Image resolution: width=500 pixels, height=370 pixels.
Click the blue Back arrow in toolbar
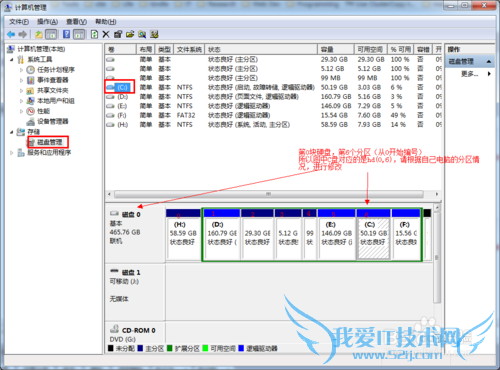[x=11, y=34]
